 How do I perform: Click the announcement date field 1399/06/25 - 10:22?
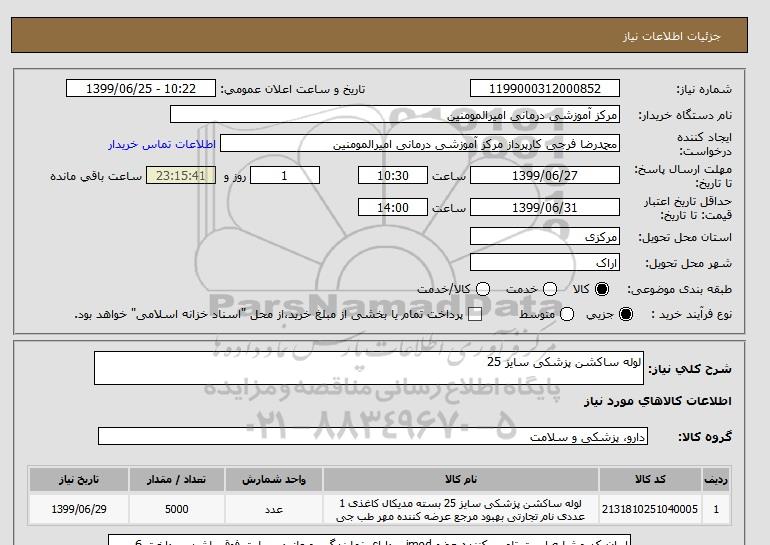click(x=141, y=88)
